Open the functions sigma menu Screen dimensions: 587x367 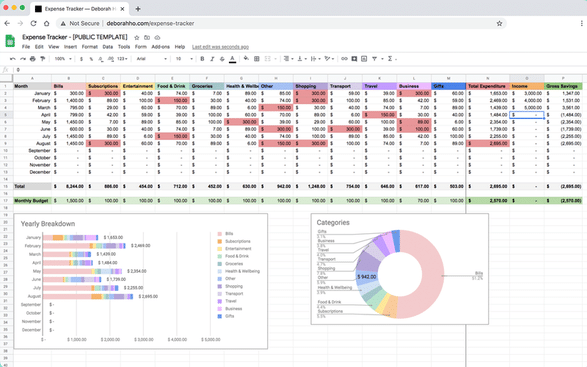pos(392,59)
